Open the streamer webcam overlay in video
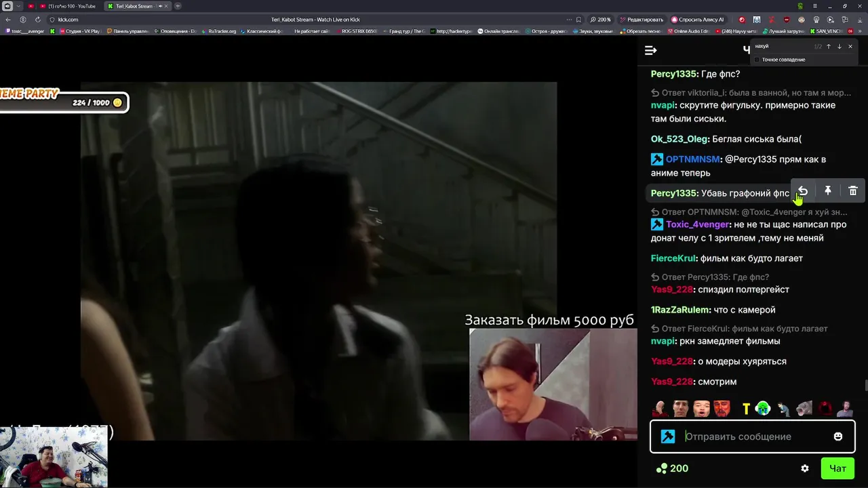The width and height of the screenshot is (868, 488). 553,384
